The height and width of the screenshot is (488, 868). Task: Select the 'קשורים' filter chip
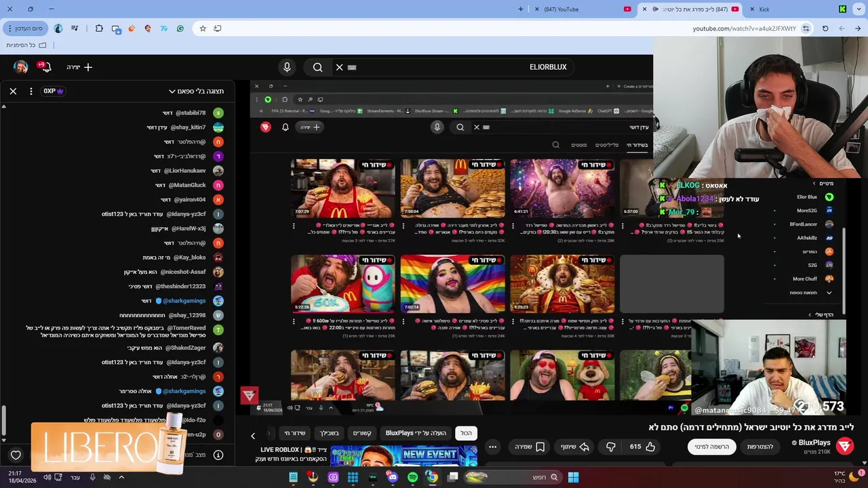(362, 433)
